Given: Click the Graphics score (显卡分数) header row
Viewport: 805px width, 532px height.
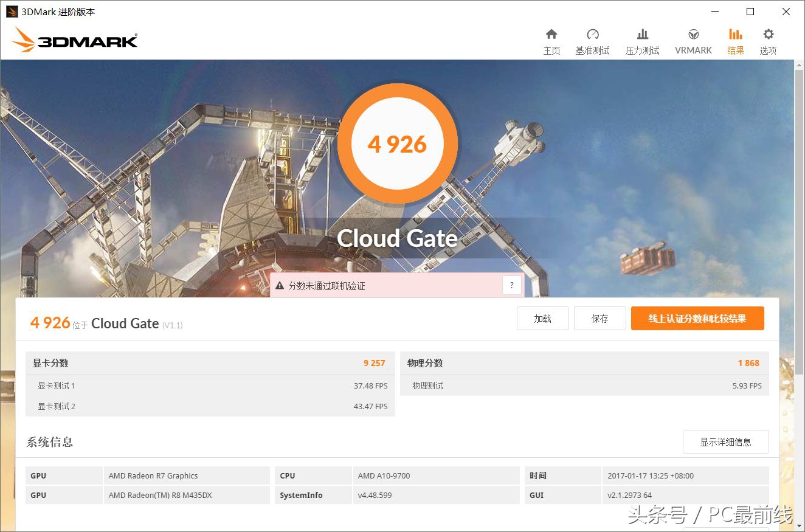Looking at the screenshot, I should 210,363.
